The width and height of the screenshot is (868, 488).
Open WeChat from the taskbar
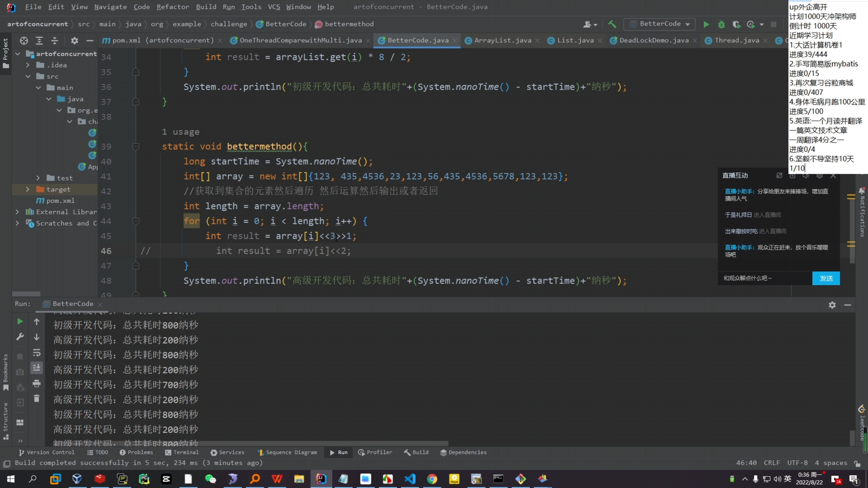(211, 479)
